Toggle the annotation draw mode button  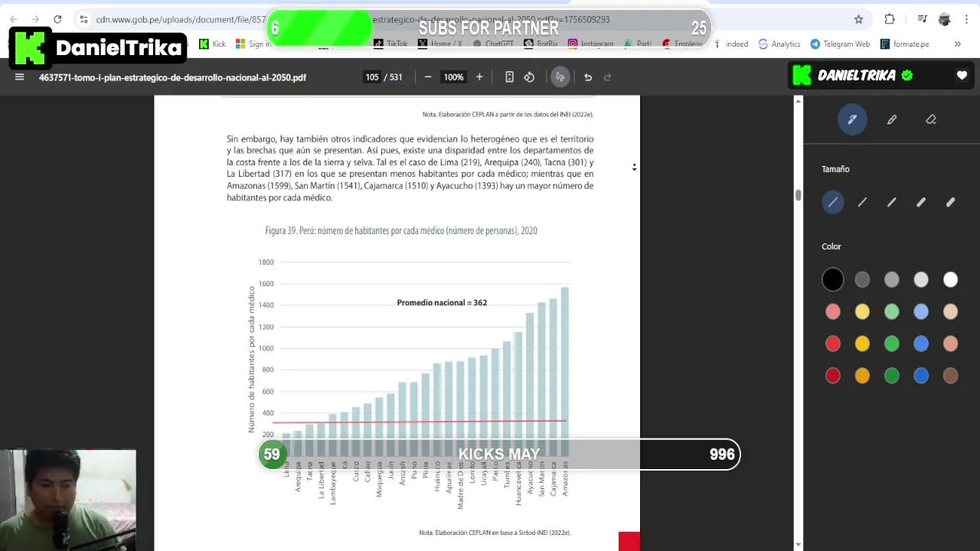[560, 77]
